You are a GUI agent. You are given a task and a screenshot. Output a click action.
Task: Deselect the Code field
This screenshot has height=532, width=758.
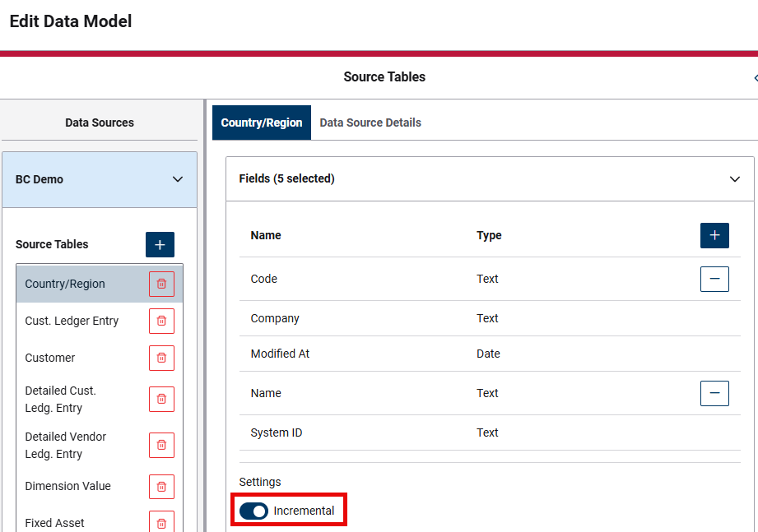coord(714,279)
